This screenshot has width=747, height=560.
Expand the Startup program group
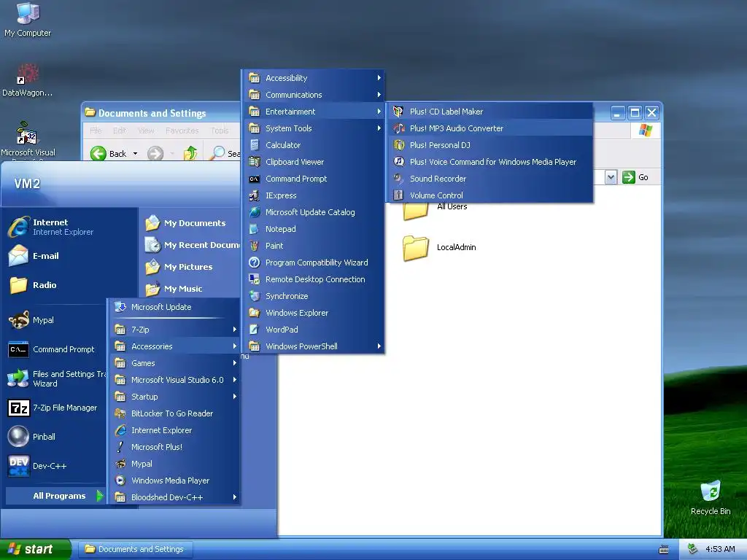click(175, 397)
